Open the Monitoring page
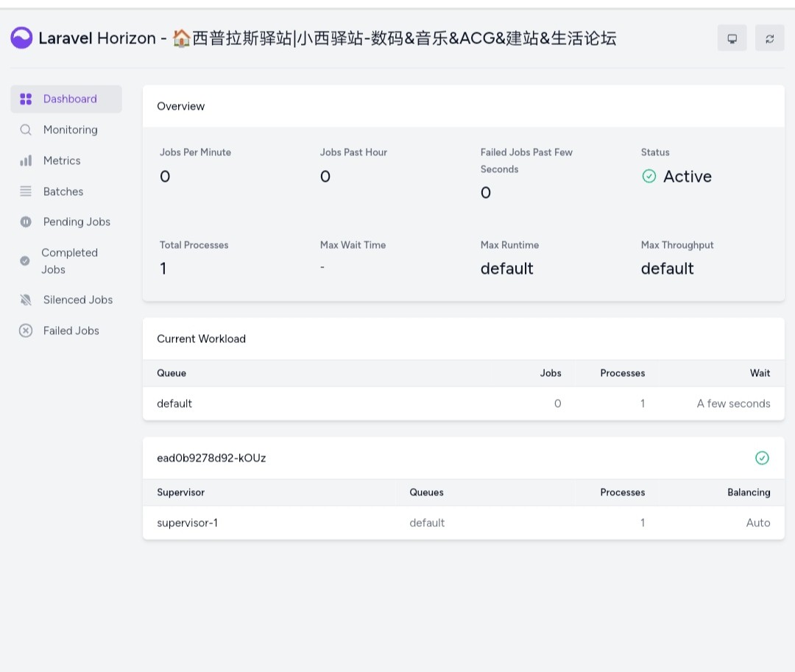Screen dimensions: 795x672 click(66, 130)
